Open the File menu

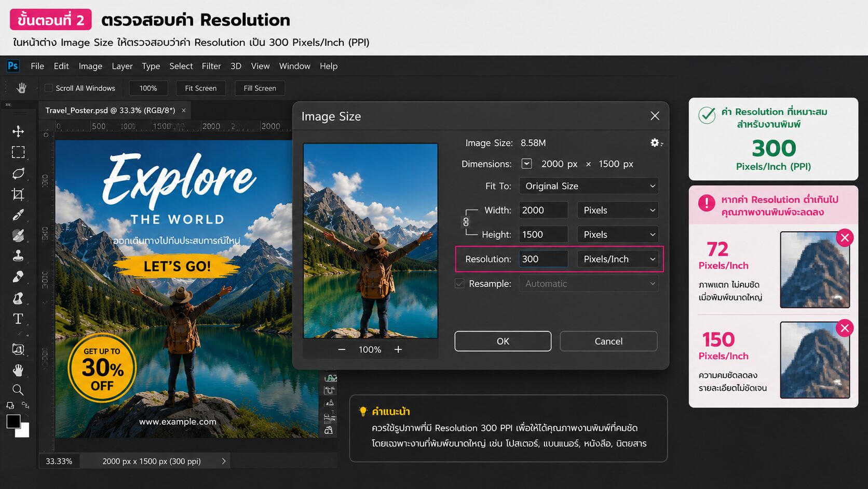(x=37, y=66)
